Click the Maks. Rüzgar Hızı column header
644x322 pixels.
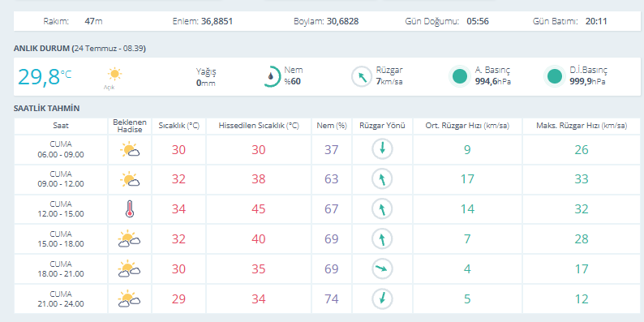tap(582, 126)
